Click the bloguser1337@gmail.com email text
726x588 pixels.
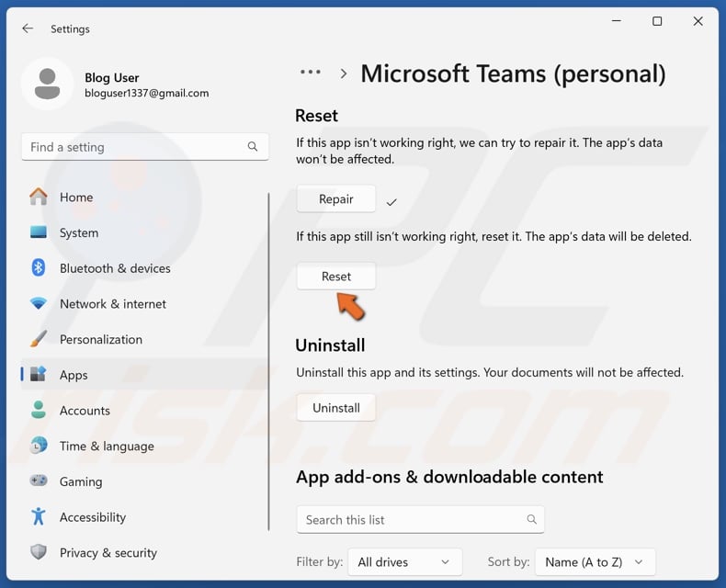146,93
